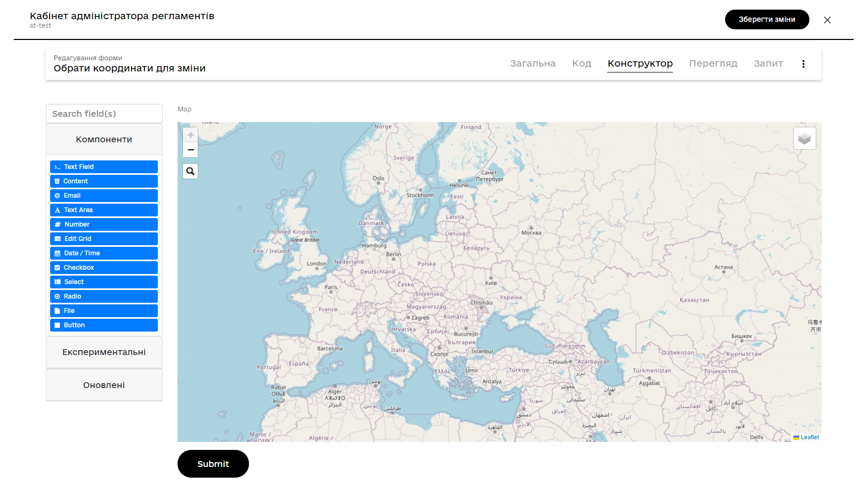Click the Москва label on the map
868x500 pixels.
531,232
